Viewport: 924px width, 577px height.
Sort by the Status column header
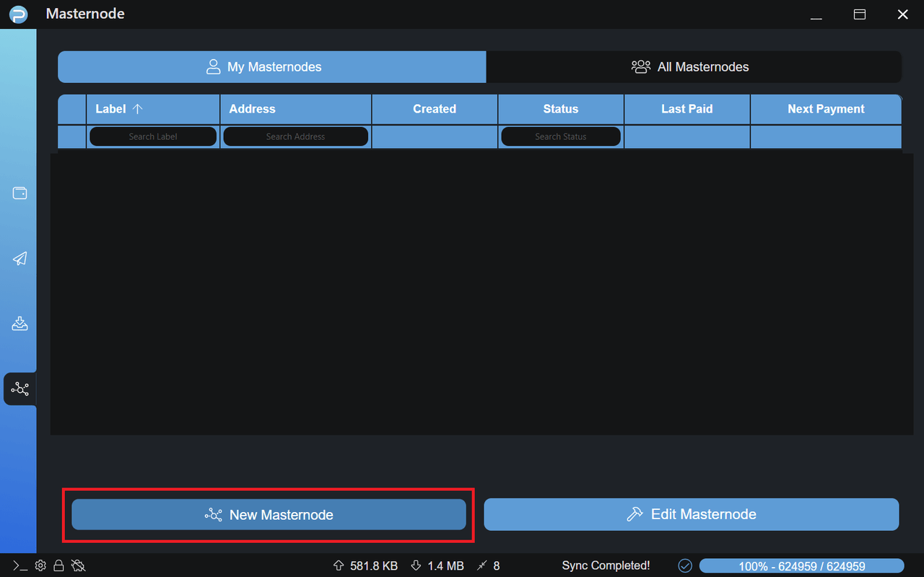(560, 109)
